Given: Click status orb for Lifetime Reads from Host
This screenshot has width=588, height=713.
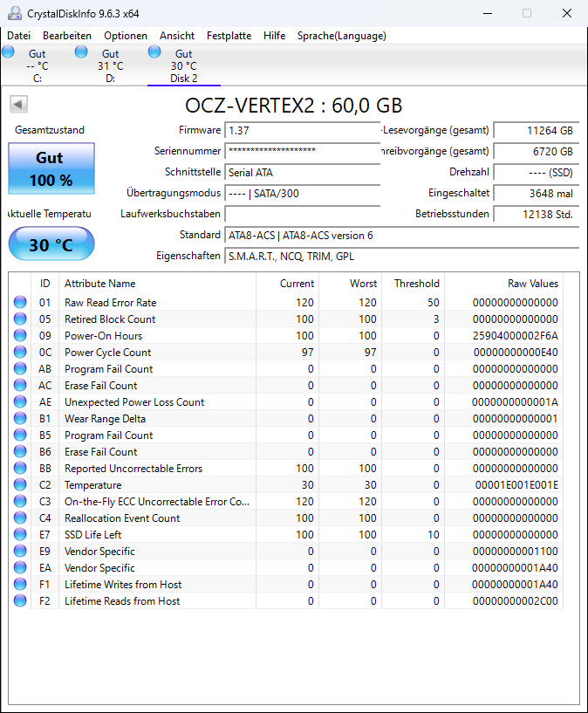Looking at the screenshot, I should point(20,600).
